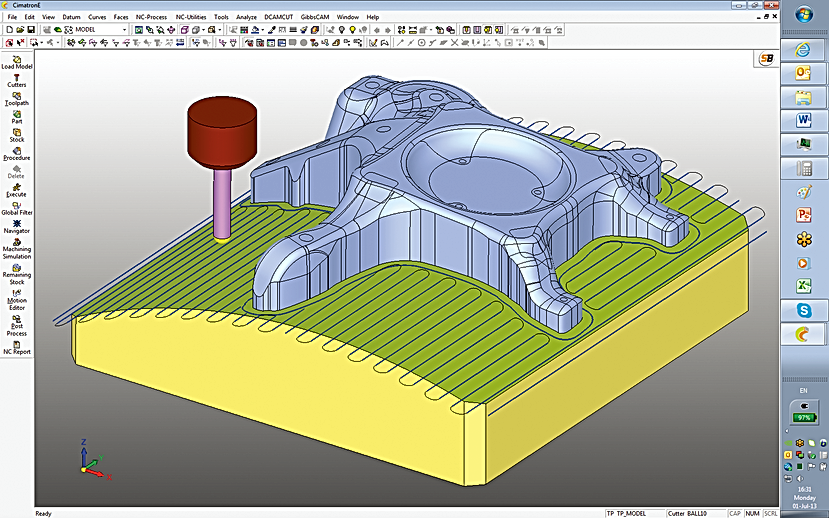Open the File menu
Viewport: 829px width, 519px height.
pyautogui.click(x=12, y=17)
